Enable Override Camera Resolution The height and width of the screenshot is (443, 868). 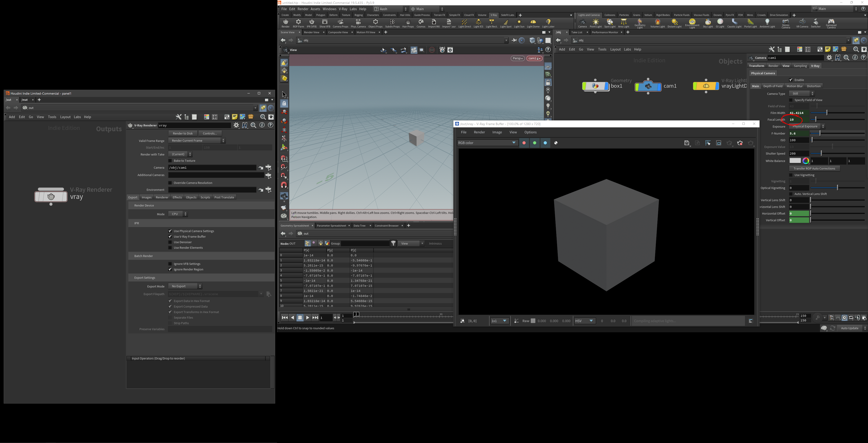point(170,183)
